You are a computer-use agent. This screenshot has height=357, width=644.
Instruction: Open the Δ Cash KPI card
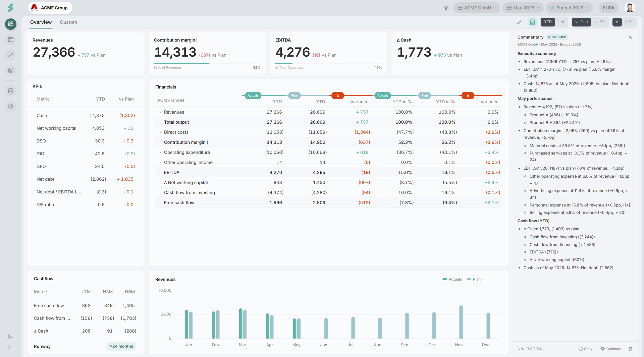pyautogui.click(x=450, y=53)
